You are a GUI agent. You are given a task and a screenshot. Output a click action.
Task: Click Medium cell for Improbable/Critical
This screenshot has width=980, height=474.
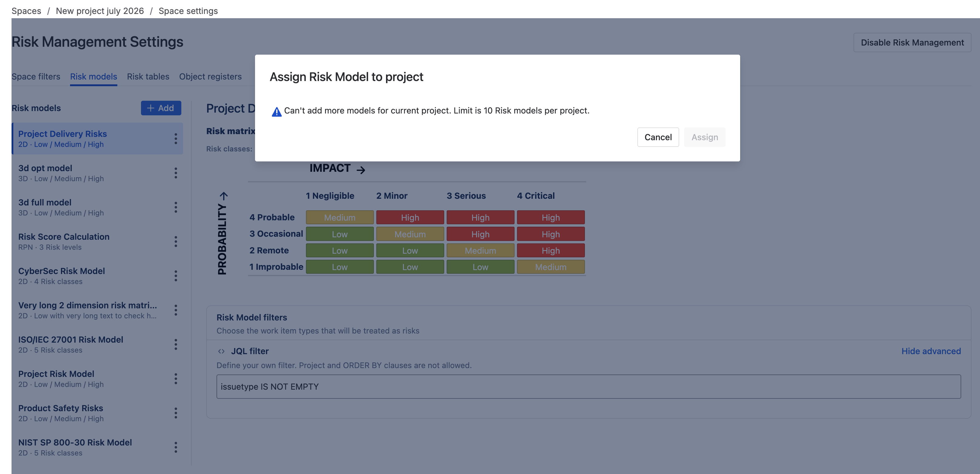tap(550, 267)
